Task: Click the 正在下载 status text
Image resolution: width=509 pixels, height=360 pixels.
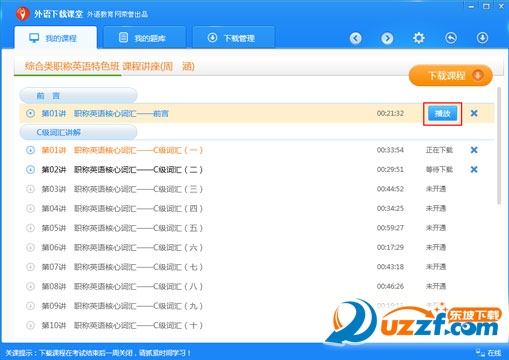Action: tap(439, 150)
